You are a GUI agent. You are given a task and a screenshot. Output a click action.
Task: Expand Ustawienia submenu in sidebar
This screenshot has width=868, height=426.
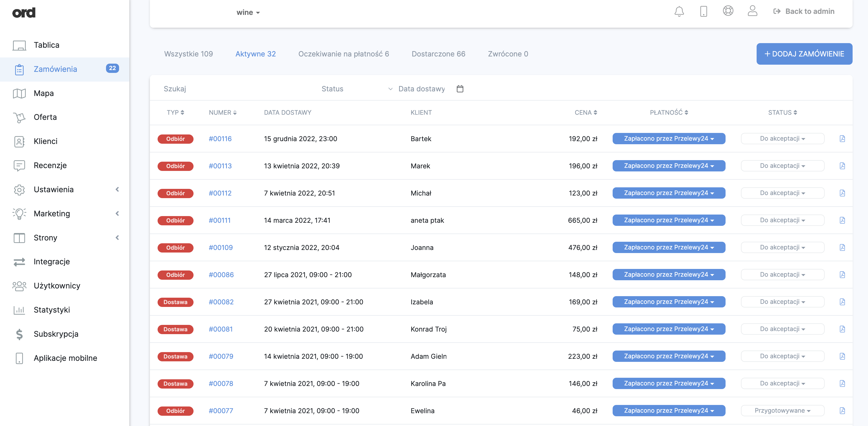coord(54,189)
